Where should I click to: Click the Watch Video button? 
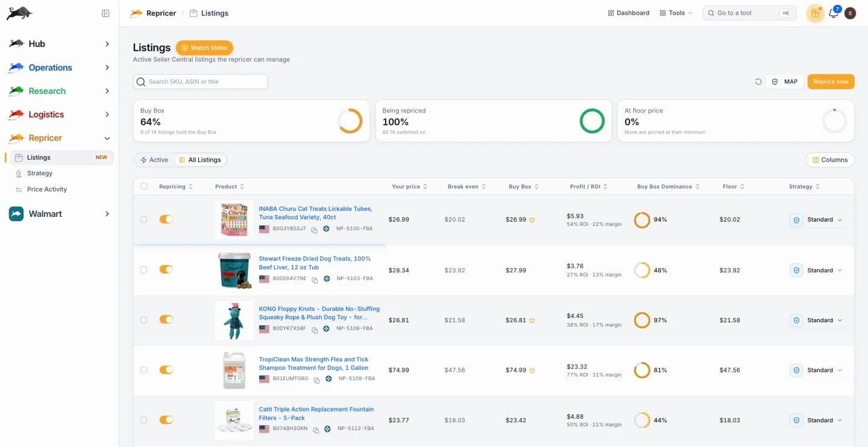pyautogui.click(x=204, y=48)
